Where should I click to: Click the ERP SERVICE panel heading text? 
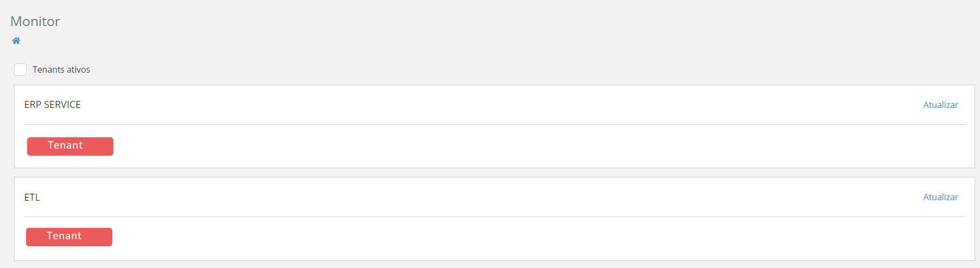[x=53, y=105]
